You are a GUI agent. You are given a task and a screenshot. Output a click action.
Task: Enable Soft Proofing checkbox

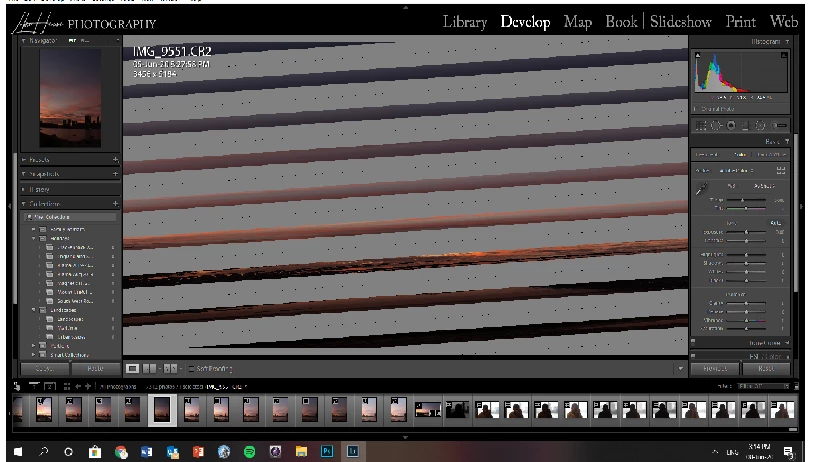click(x=191, y=369)
